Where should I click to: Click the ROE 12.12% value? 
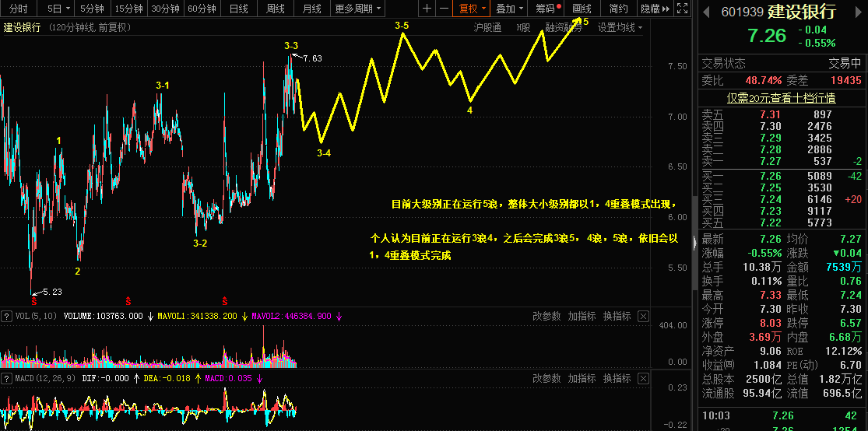click(x=843, y=350)
